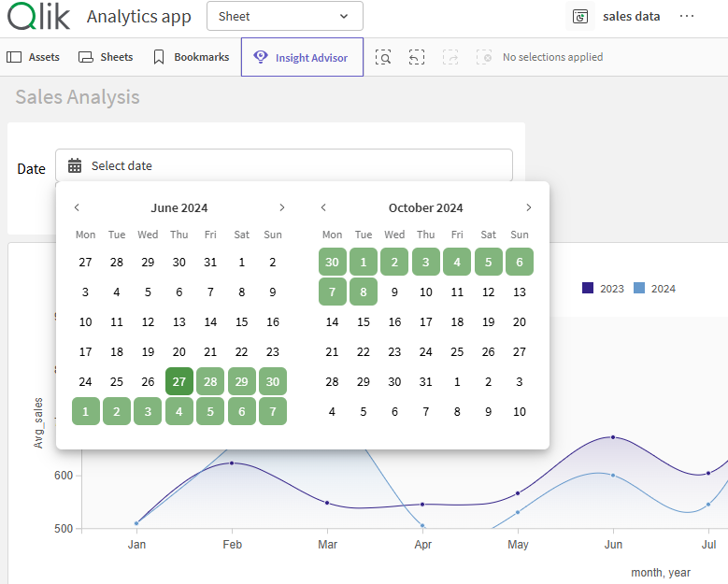Screen dimensions: 728x584
Task: Go to next month after October 2024
Action: [x=528, y=207]
